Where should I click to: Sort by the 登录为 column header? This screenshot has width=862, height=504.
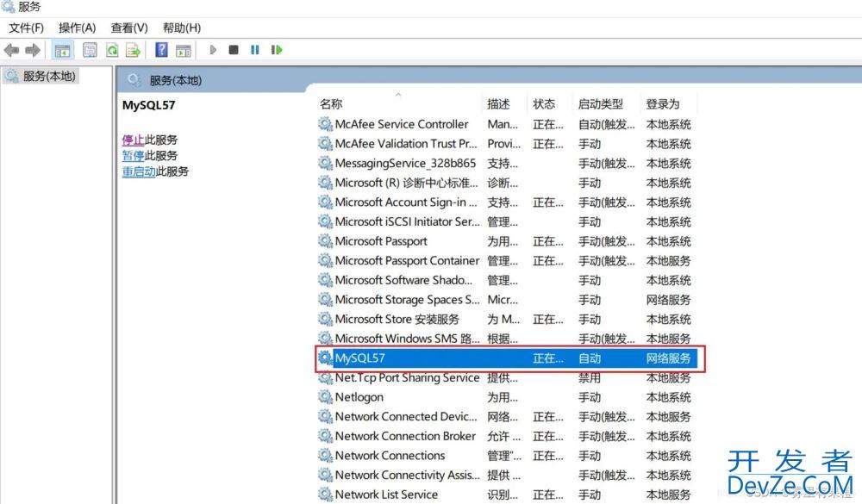[662, 104]
